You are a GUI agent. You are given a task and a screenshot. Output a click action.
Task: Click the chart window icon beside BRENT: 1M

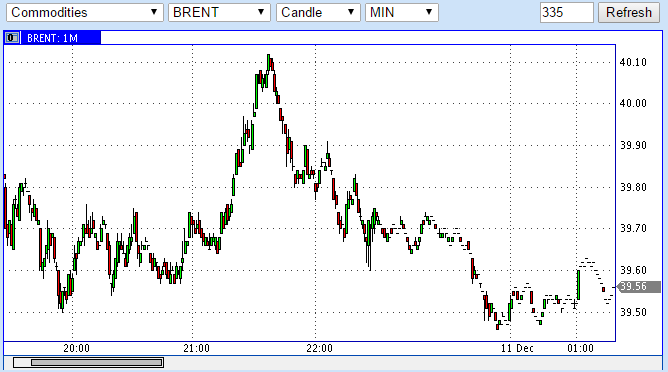click(x=12, y=38)
